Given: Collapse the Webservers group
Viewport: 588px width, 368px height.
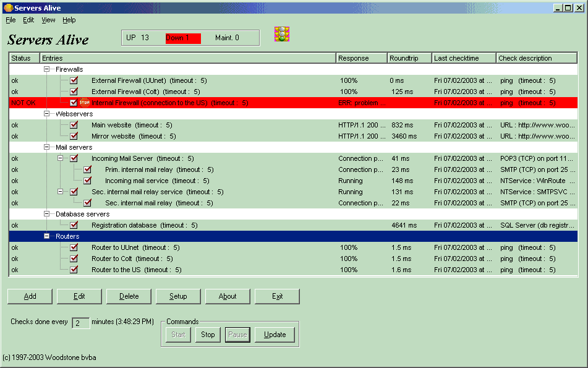Looking at the screenshot, I should pos(46,114).
